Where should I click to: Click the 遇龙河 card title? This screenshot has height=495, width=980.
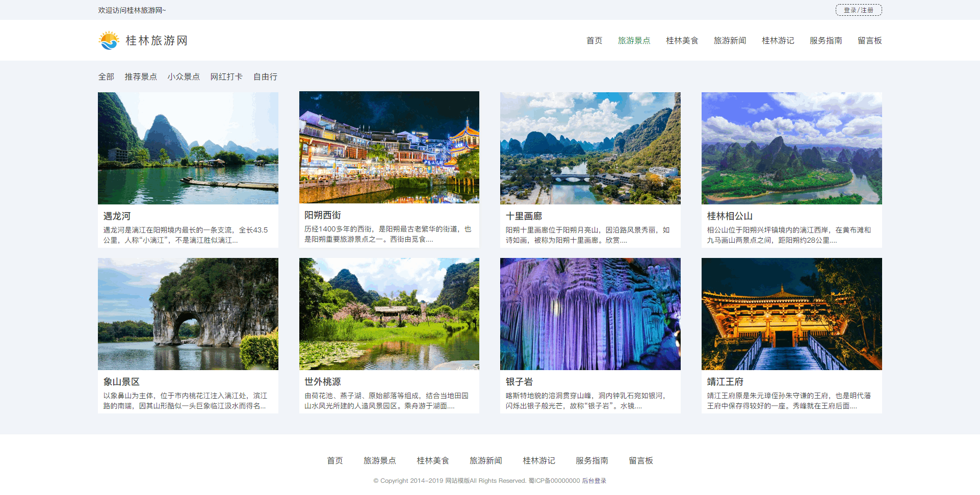[117, 216]
